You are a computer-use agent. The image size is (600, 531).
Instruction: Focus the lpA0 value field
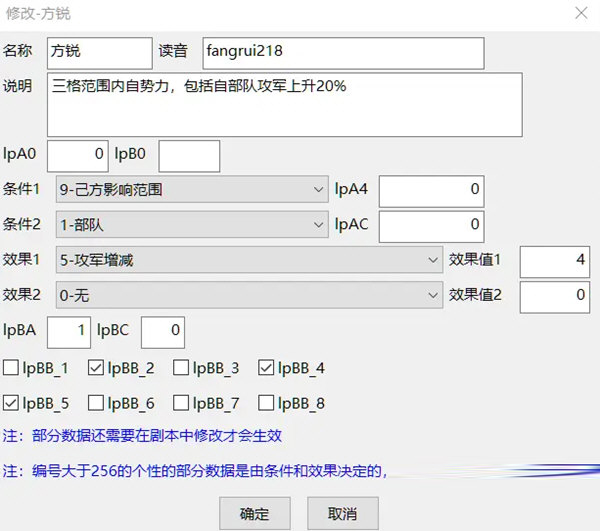point(78,156)
